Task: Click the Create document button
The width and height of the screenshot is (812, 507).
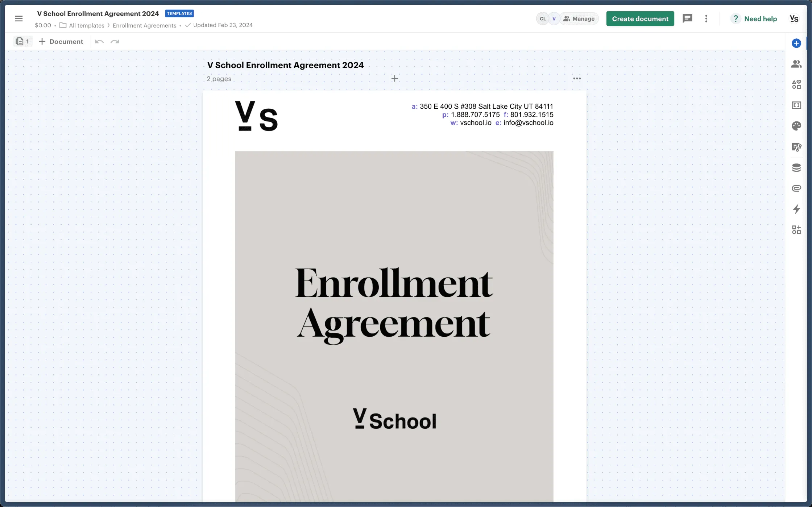Action: pos(640,18)
